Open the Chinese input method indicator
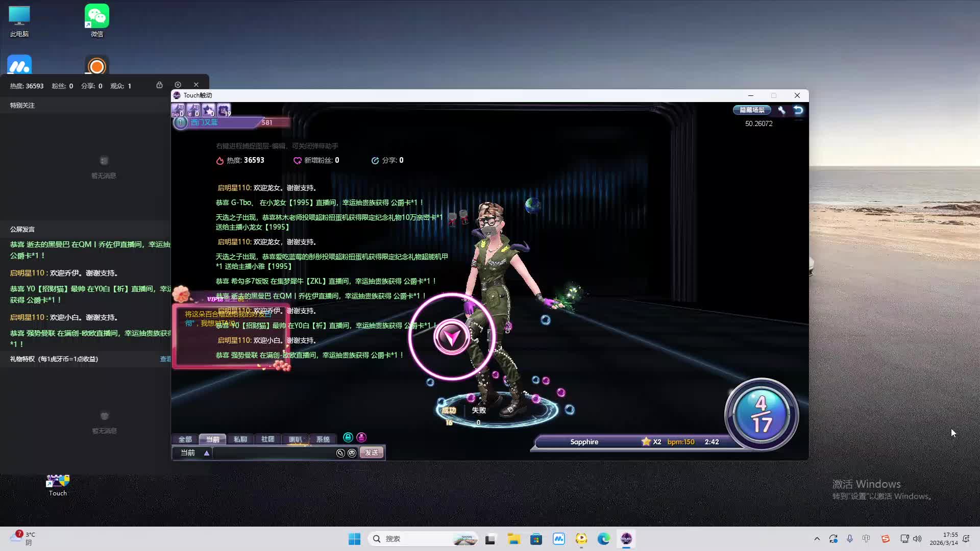The image size is (980, 551). (866, 539)
